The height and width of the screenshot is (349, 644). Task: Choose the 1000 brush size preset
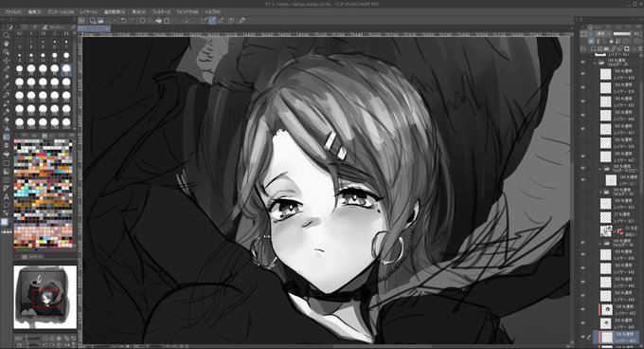click(19, 124)
